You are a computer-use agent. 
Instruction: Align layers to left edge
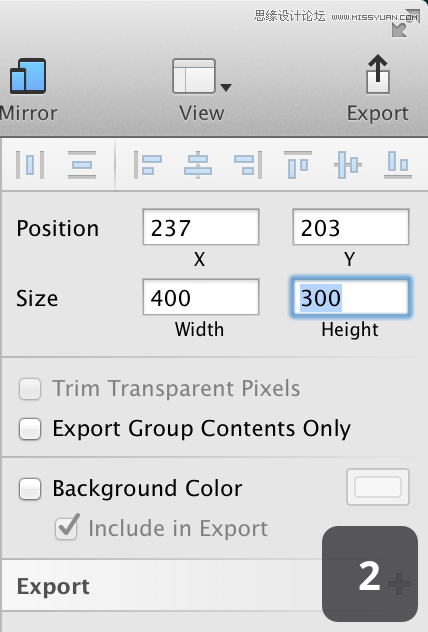click(x=148, y=164)
